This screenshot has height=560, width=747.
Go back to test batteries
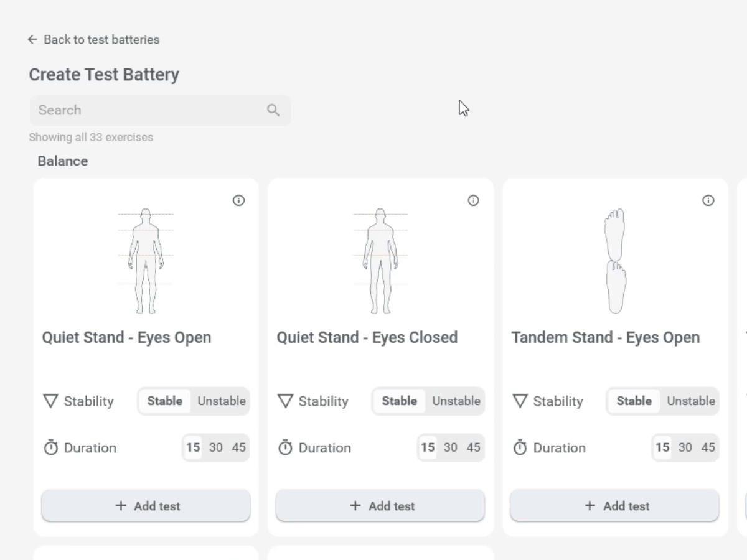(x=93, y=39)
